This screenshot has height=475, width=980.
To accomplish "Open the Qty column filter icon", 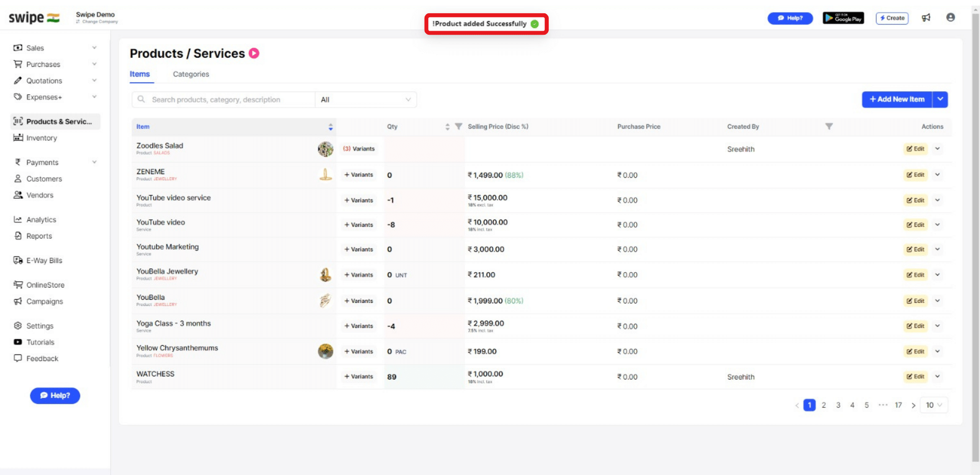I will [x=458, y=126].
